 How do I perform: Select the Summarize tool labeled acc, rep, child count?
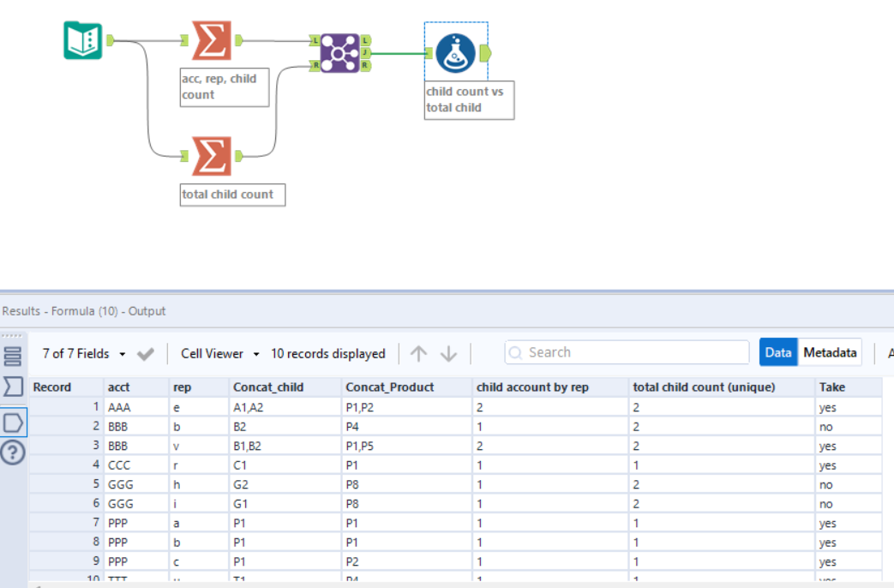pyautogui.click(x=213, y=39)
